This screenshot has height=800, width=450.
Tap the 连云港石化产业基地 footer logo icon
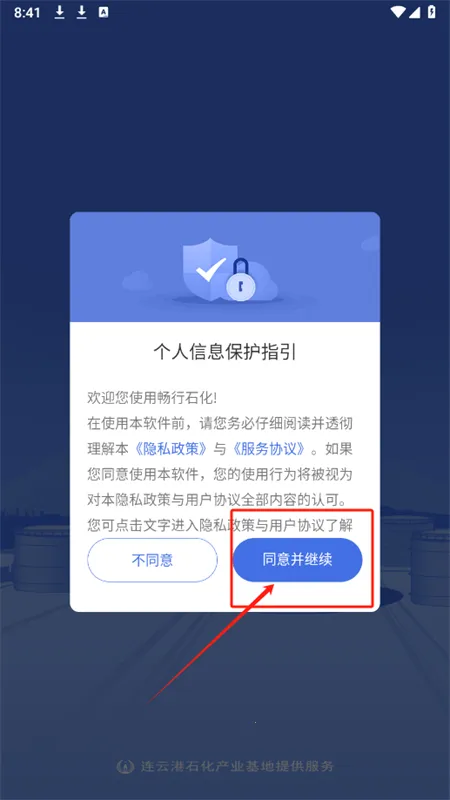(122, 766)
